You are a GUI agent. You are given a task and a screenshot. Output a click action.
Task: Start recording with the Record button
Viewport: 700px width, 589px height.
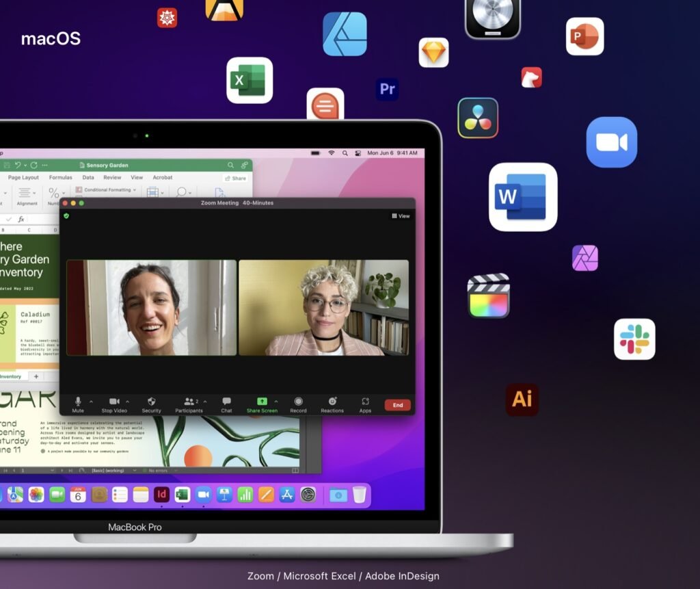pyautogui.click(x=298, y=404)
